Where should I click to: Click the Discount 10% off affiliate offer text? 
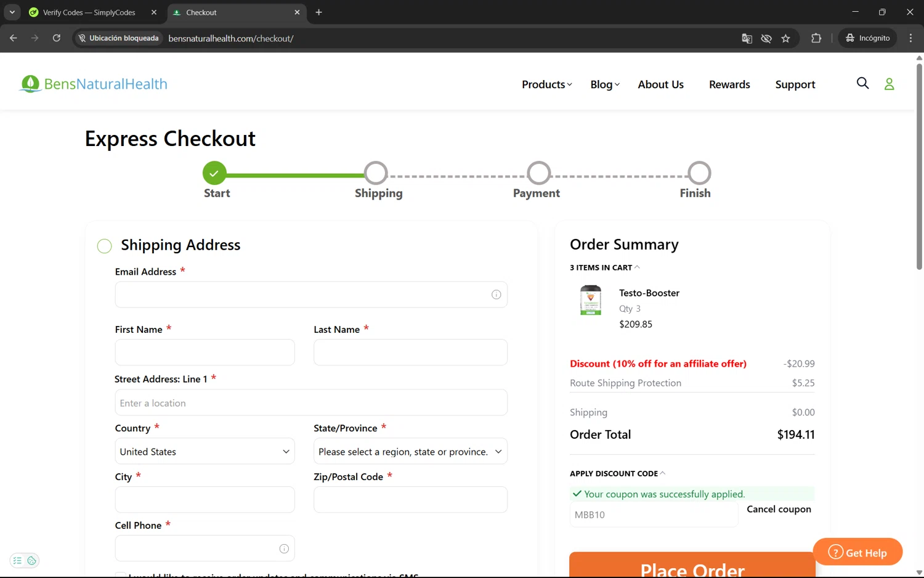658,364
